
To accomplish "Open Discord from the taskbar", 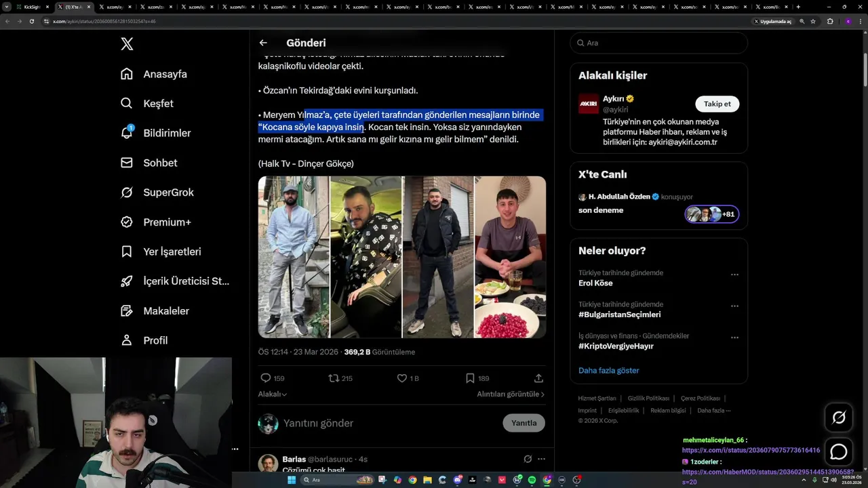I will tap(458, 480).
